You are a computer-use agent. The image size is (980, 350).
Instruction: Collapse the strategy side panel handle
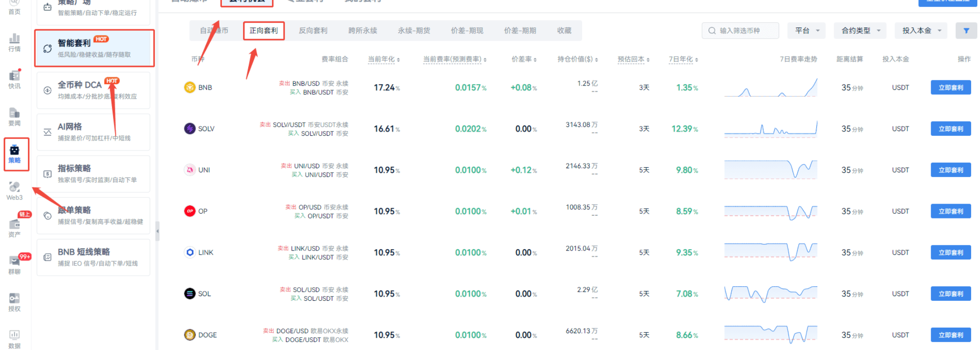[158, 231]
